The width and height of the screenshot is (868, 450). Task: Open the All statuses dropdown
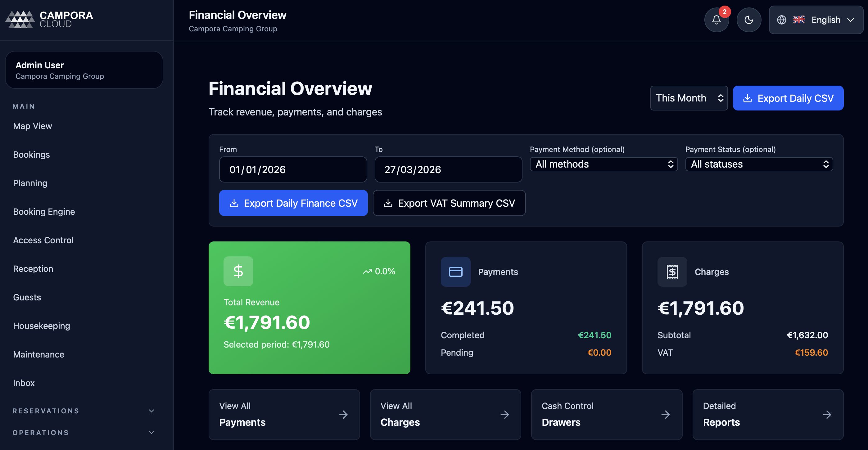pos(759,164)
